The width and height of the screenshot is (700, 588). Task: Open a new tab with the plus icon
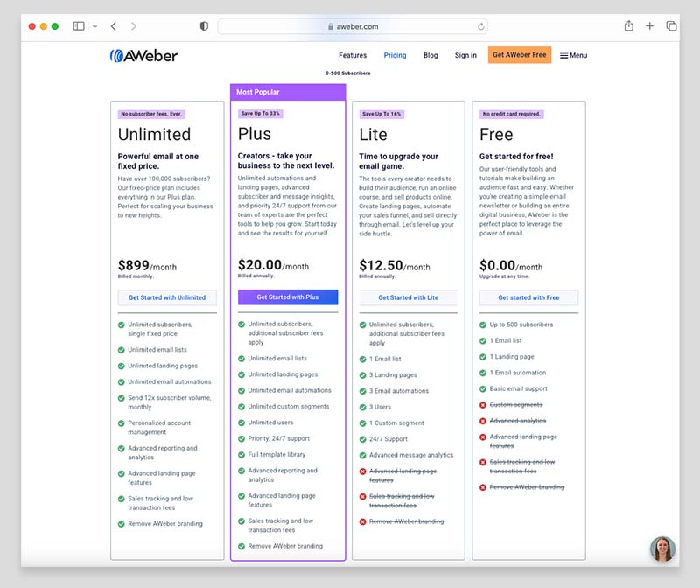[x=651, y=26]
